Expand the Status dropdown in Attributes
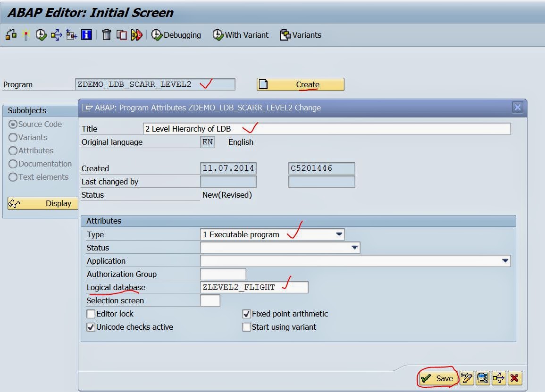The height and width of the screenshot is (392, 545). pos(354,248)
